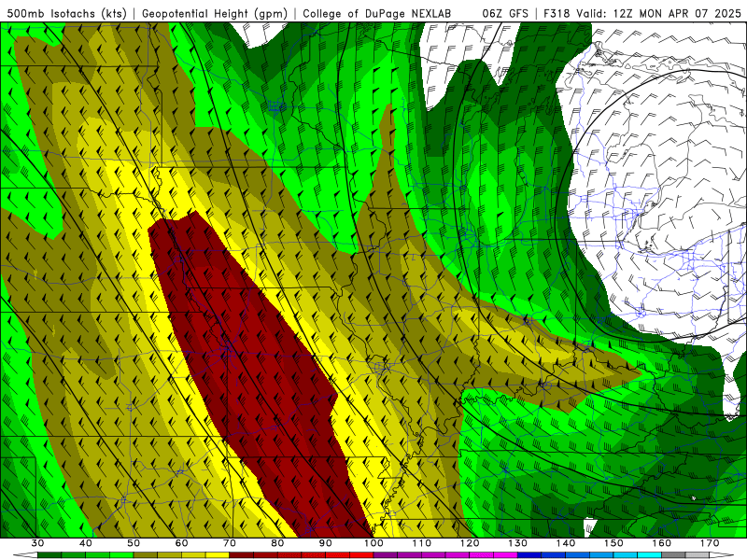Click the 'Geopotential Height (gpm)' header text
The height and width of the screenshot is (560, 747).
pos(215,13)
